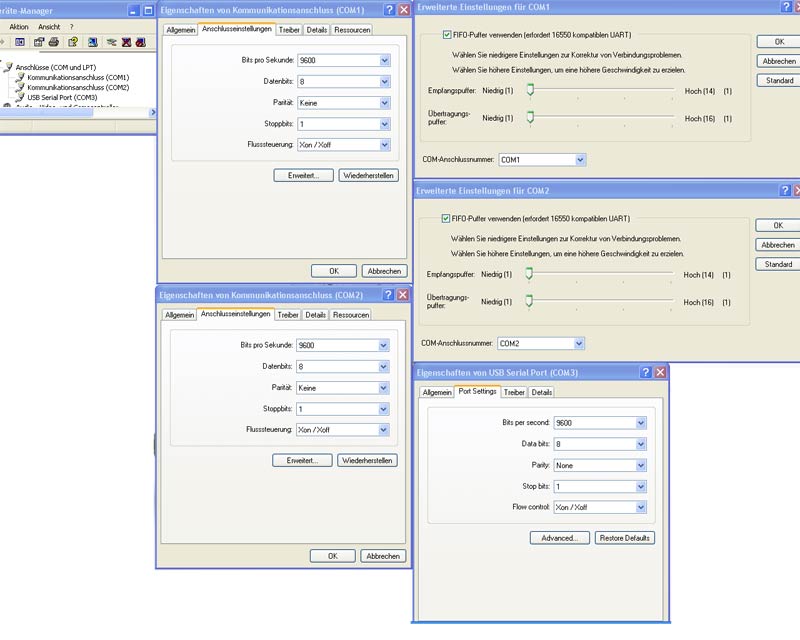Click the update driver toolbar icon

click(111, 42)
